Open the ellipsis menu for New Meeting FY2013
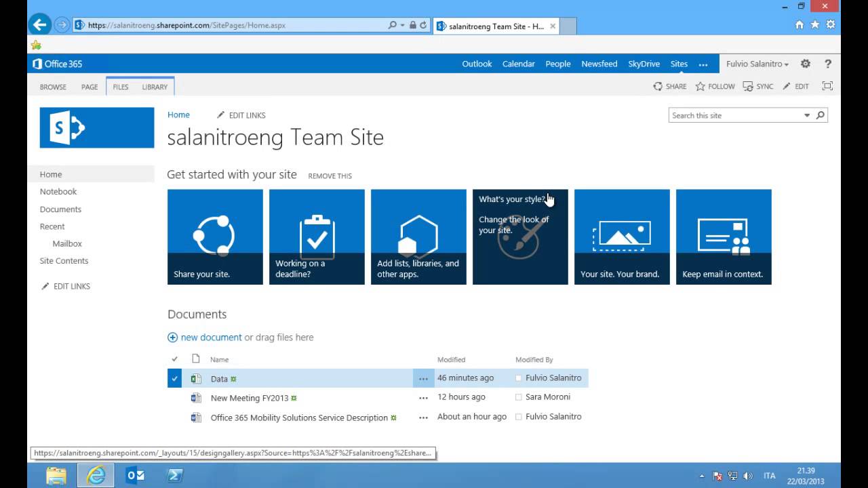This screenshot has height=488, width=868. click(423, 398)
